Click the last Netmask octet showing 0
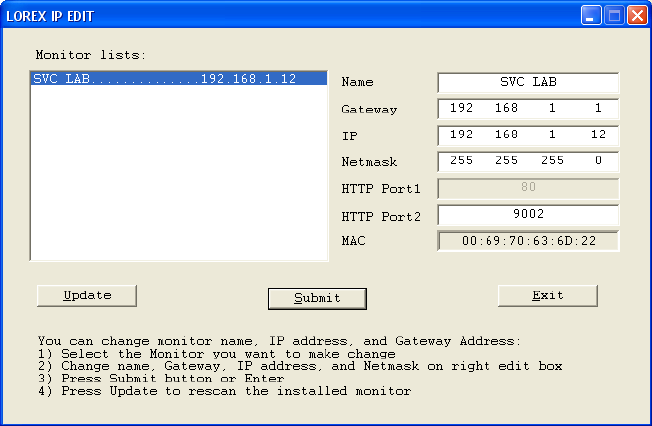The image size is (652, 426). 597,160
